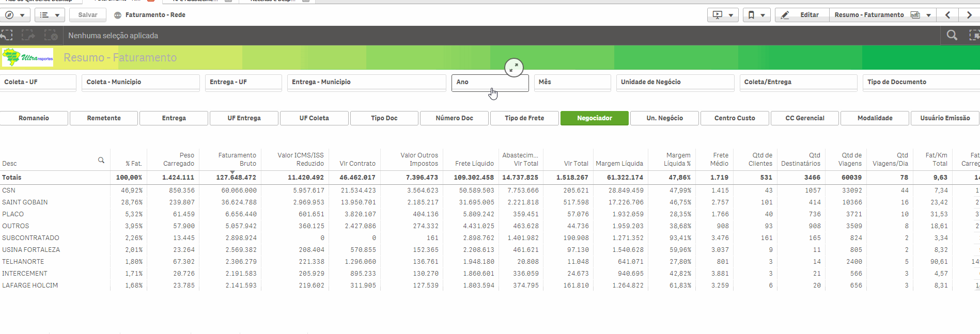This screenshot has width=980, height=334.
Task: Go to the previous sheet
Action: point(948,15)
